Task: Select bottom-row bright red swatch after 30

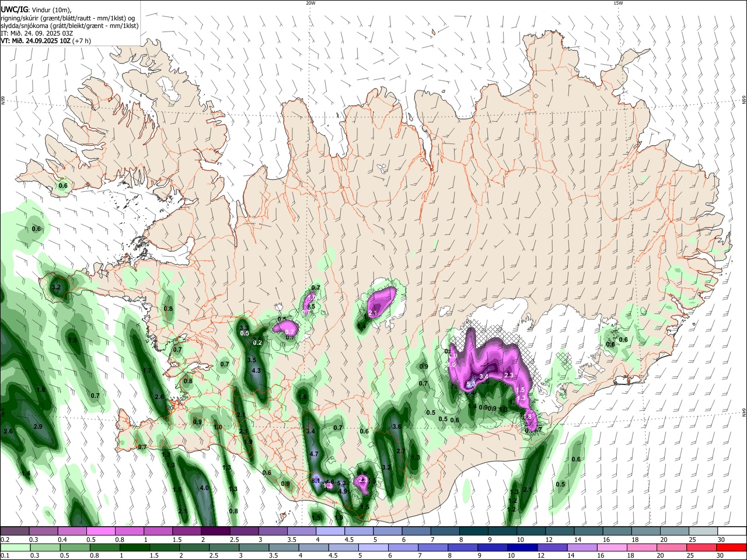Action: click(732, 547)
